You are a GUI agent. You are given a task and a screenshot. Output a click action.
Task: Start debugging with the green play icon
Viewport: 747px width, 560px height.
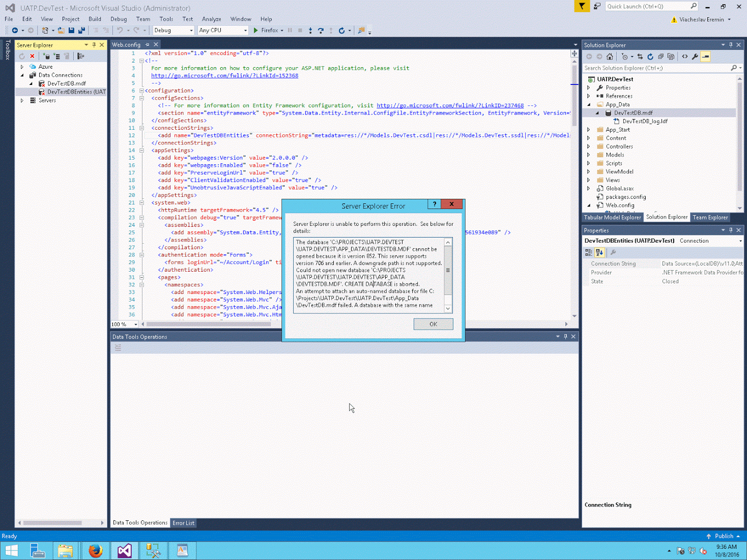(x=256, y=31)
